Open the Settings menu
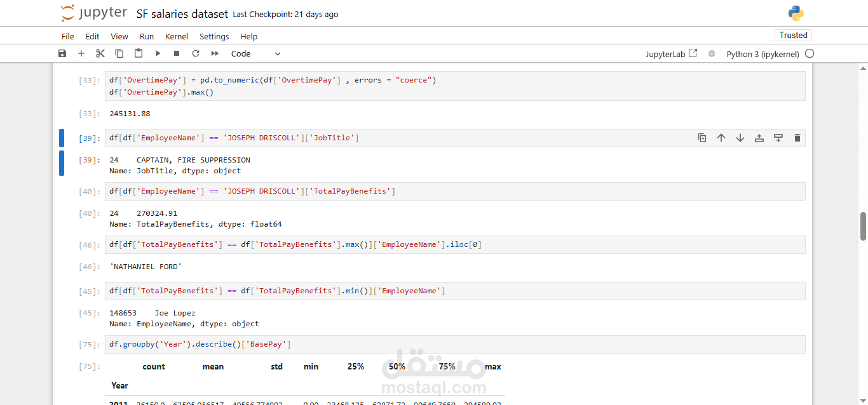Viewport: 868px width, 405px height. click(214, 37)
